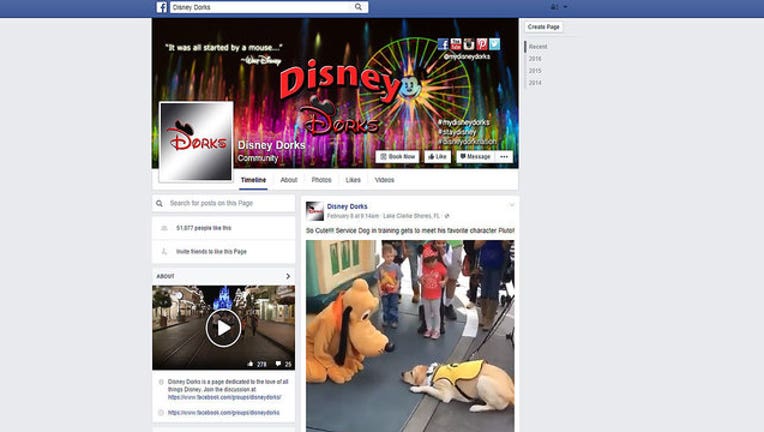Open the Facebook icon on cover photo
Image resolution: width=764 pixels, height=432 pixels.
[443, 44]
